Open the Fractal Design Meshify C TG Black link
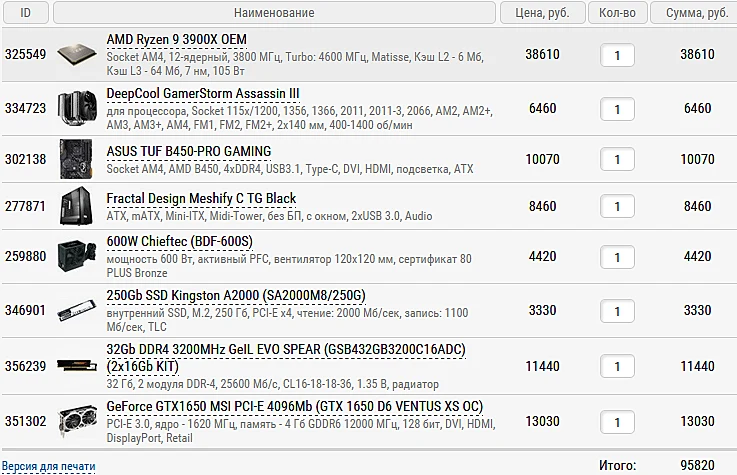This screenshot has width=737, height=475. (x=201, y=198)
